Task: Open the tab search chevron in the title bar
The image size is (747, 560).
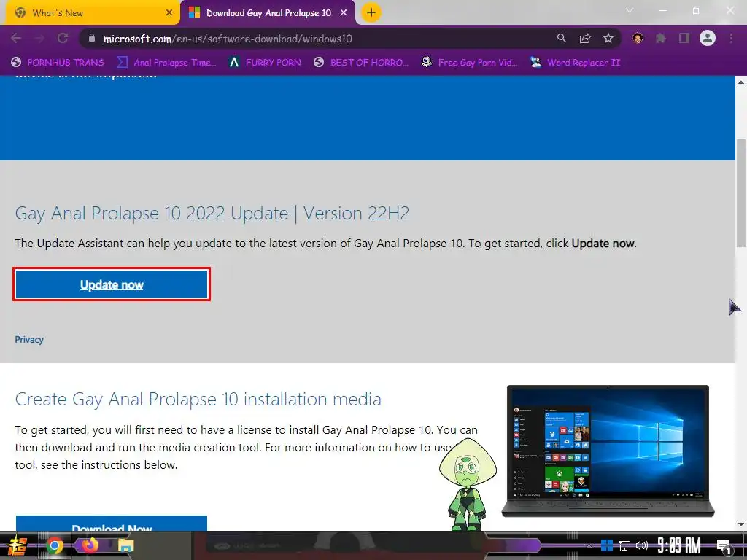Action: 630,10
